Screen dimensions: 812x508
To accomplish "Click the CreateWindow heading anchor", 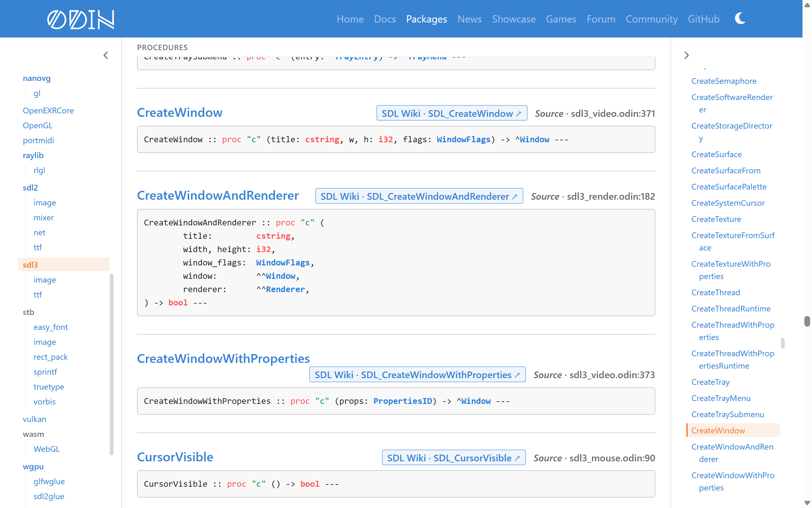I will (x=180, y=112).
